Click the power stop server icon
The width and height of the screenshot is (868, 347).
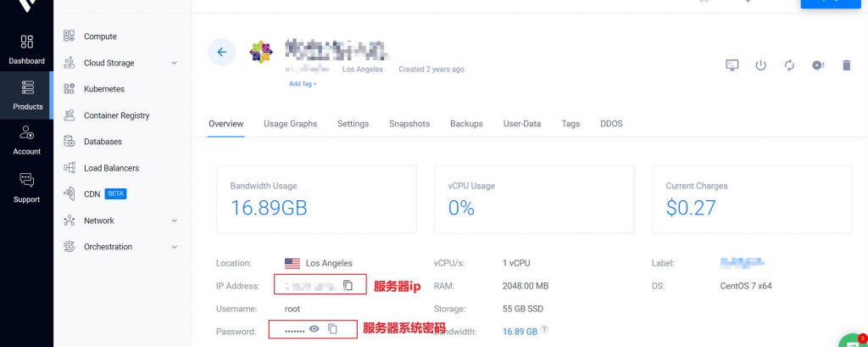click(x=760, y=65)
